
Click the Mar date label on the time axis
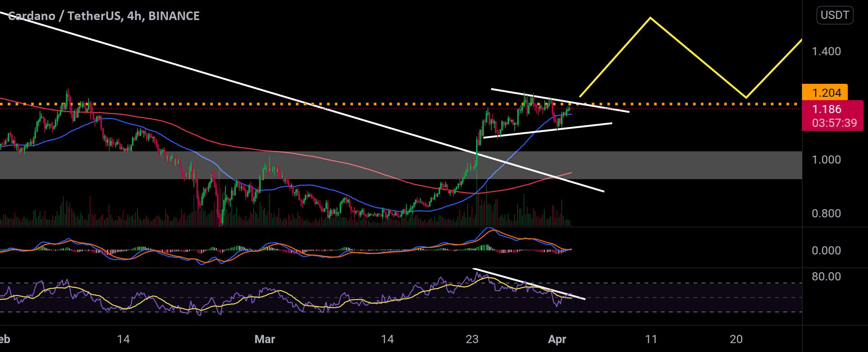click(265, 339)
